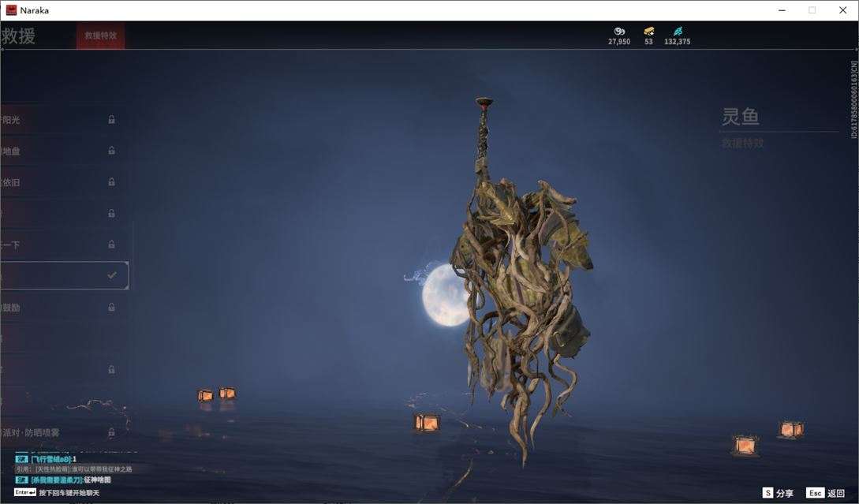Click the 27,950 silver balance
This screenshot has width=859, height=504.
(x=619, y=42)
